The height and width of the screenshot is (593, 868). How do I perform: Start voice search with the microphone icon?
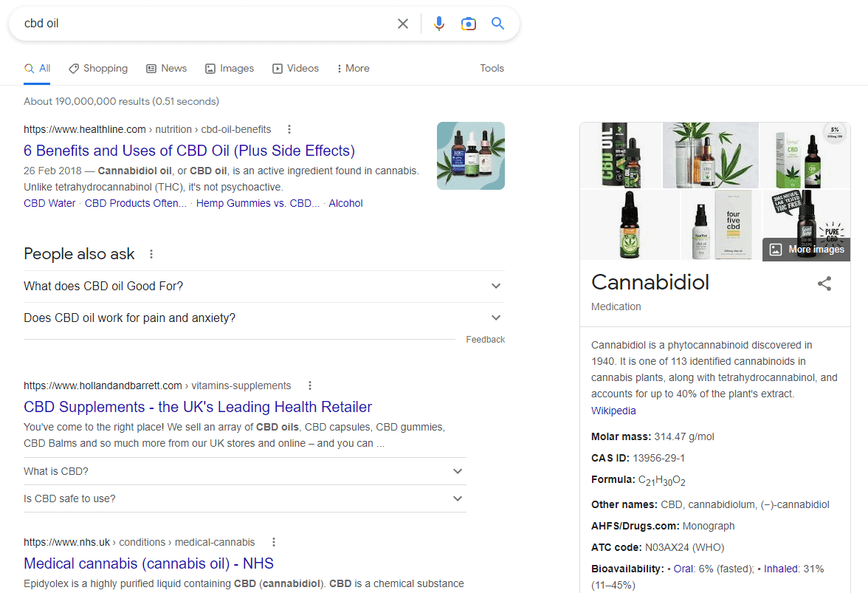click(x=439, y=24)
